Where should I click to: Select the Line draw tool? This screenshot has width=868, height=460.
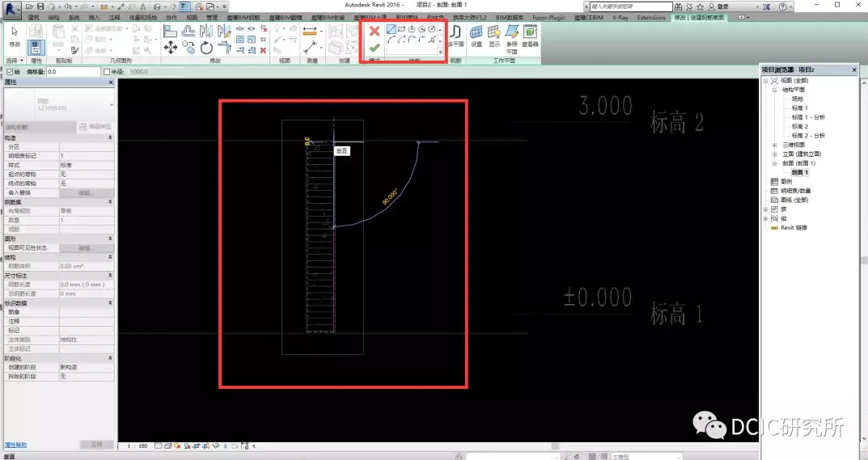392,29
